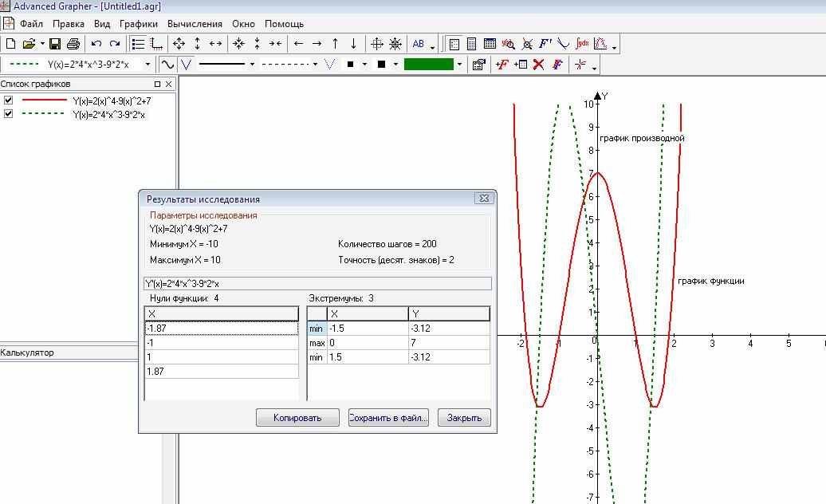Image resolution: width=826 pixels, height=504 pixels.
Task: Expand the AB text label dropdown arrow
Action: coord(432,47)
